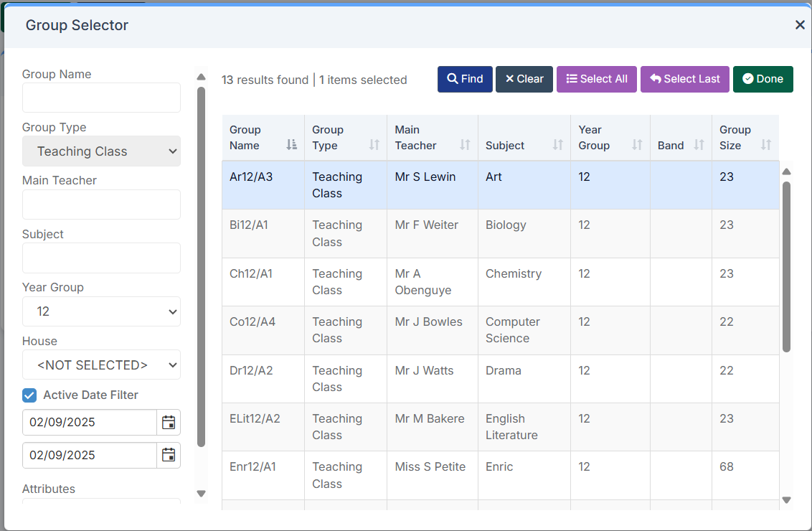
Task: Open calendar for second active date
Action: (169, 455)
